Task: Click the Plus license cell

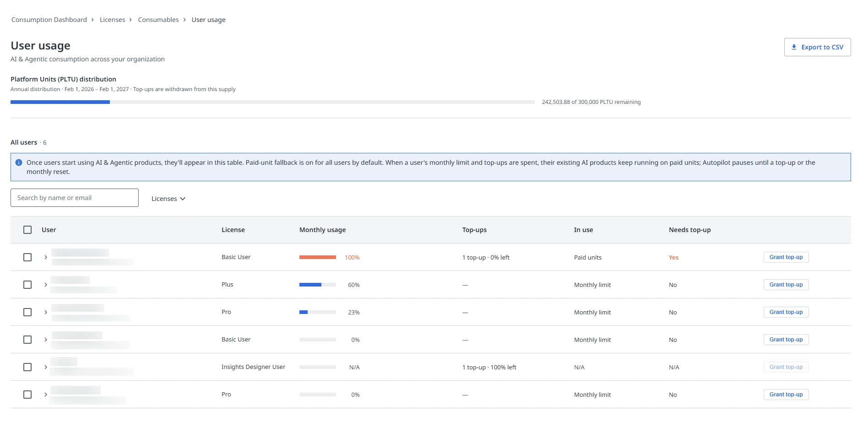Action: [228, 285]
